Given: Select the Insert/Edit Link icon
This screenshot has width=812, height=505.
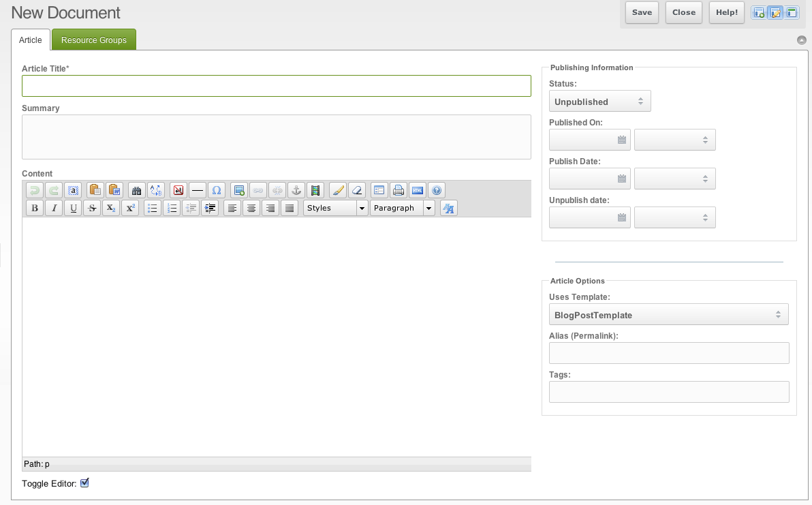Looking at the screenshot, I should (x=257, y=190).
